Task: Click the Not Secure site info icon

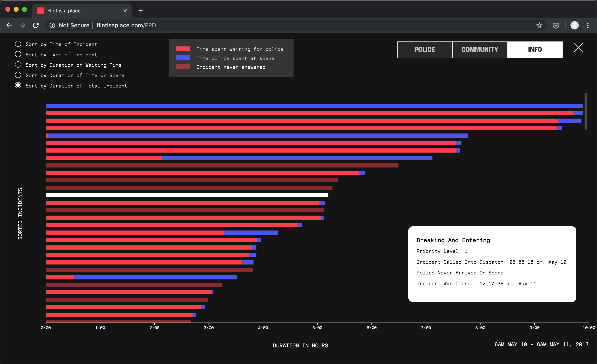Action: 52,25
